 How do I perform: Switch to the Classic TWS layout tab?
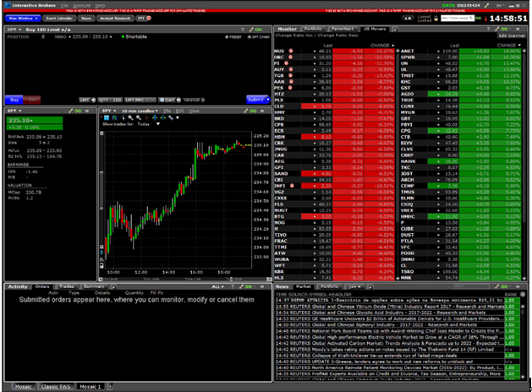pos(56,387)
